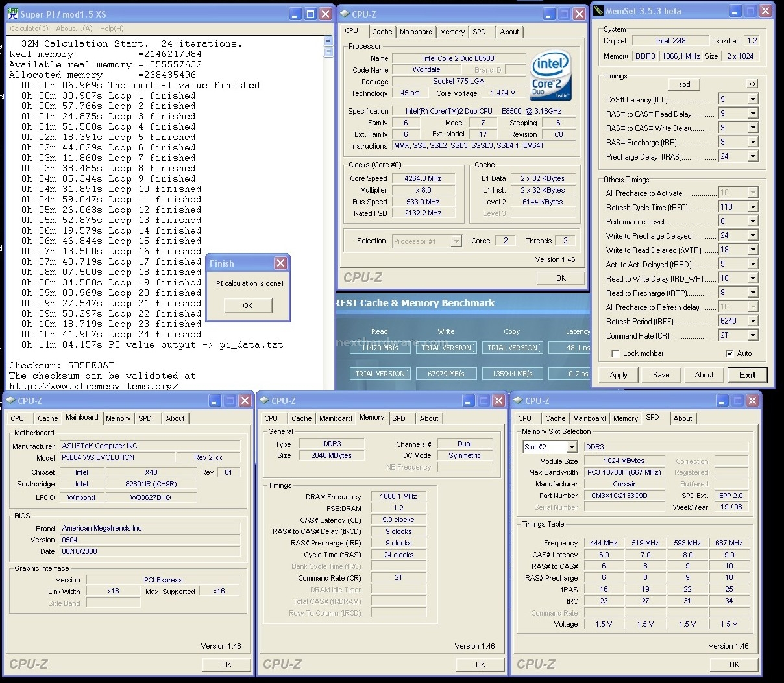
Task: Open the Performance Level dropdown
Action: (x=753, y=221)
